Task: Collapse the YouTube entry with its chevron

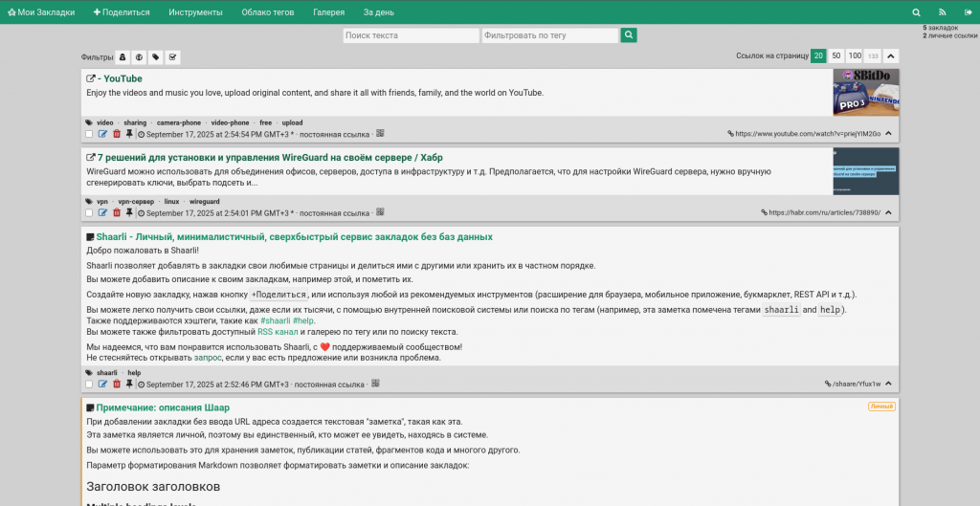Action: pyautogui.click(x=889, y=134)
